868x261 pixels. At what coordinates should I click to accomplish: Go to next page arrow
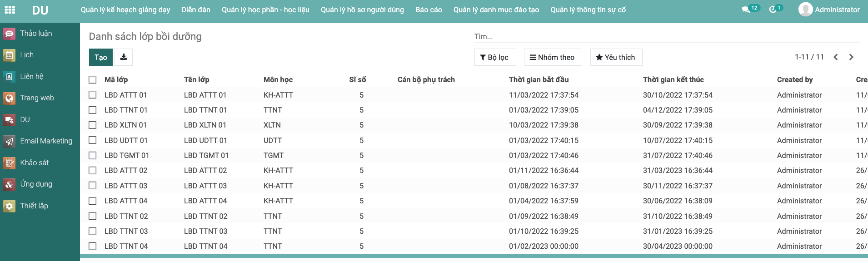[x=851, y=57]
